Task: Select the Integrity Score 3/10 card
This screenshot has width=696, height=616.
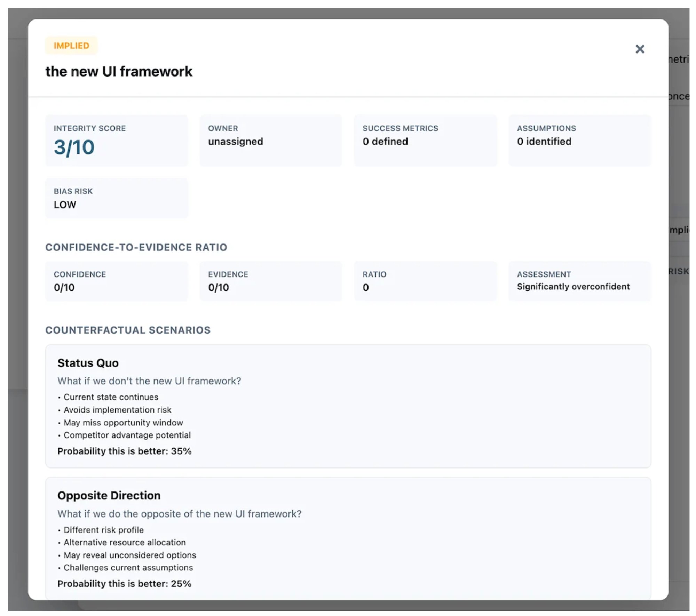Action: tap(117, 141)
